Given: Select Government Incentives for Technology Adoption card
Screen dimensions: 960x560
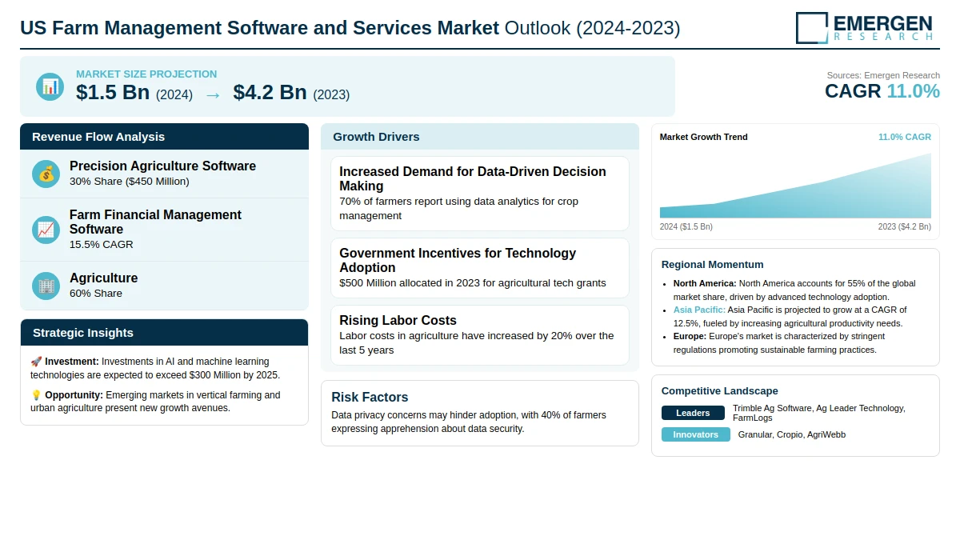Looking at the screenshot, I should tap(480, 267).
